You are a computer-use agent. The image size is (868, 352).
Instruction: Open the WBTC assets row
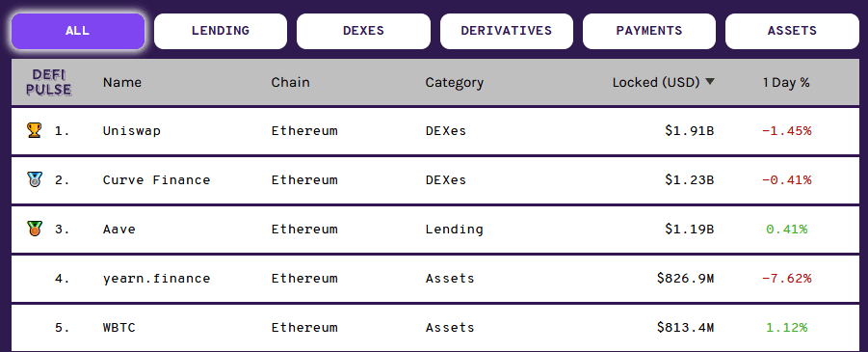[x=434, y=328]
